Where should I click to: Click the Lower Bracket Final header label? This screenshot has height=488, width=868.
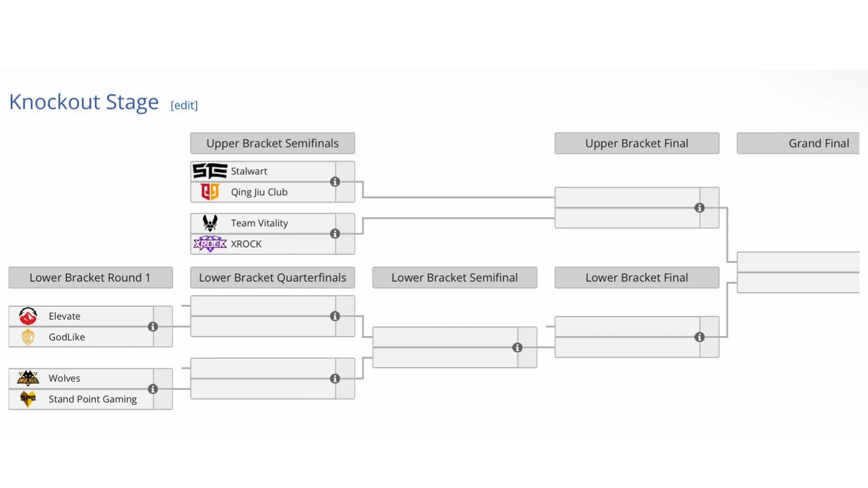(x=637, y=277)
